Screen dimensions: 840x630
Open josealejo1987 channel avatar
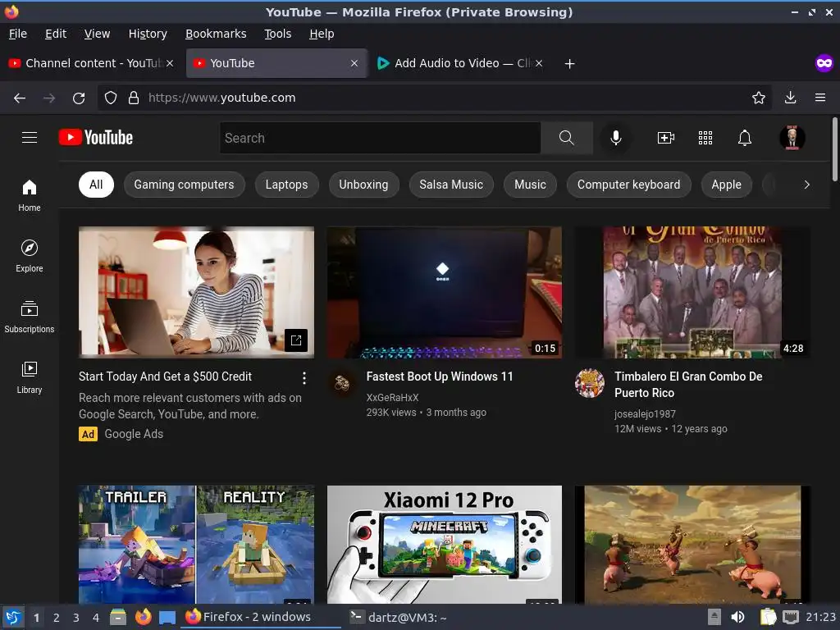589,382
